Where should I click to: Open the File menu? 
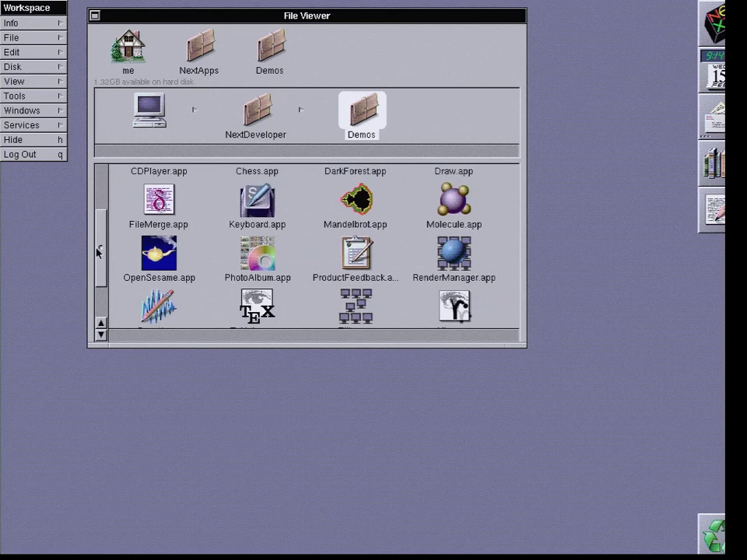pyautogui.click(x=33, y=37)
